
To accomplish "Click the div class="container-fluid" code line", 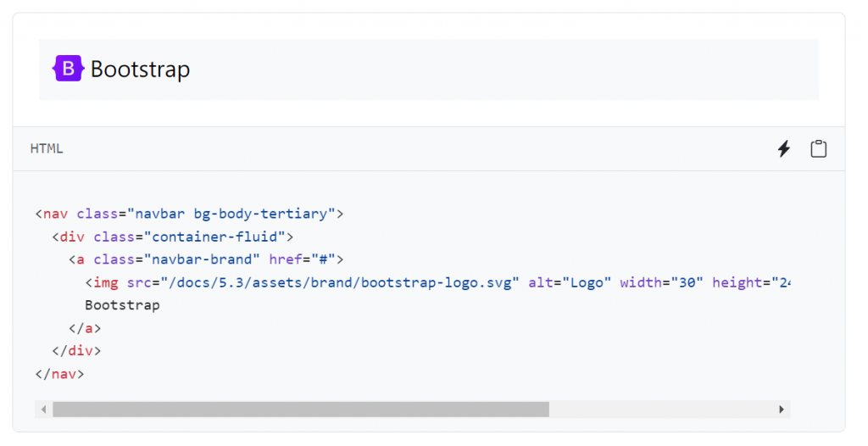I will (x=173, y=237).
